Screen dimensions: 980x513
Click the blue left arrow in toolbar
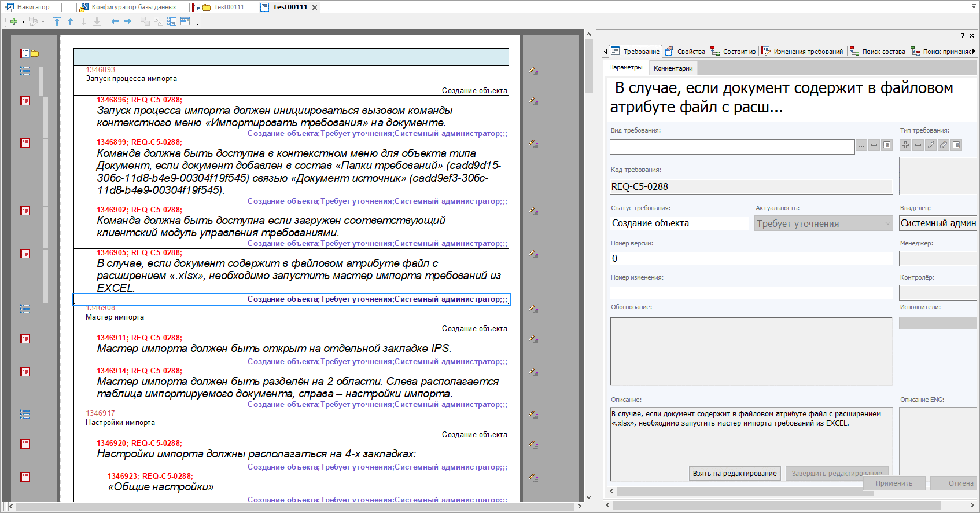point(115,21)
